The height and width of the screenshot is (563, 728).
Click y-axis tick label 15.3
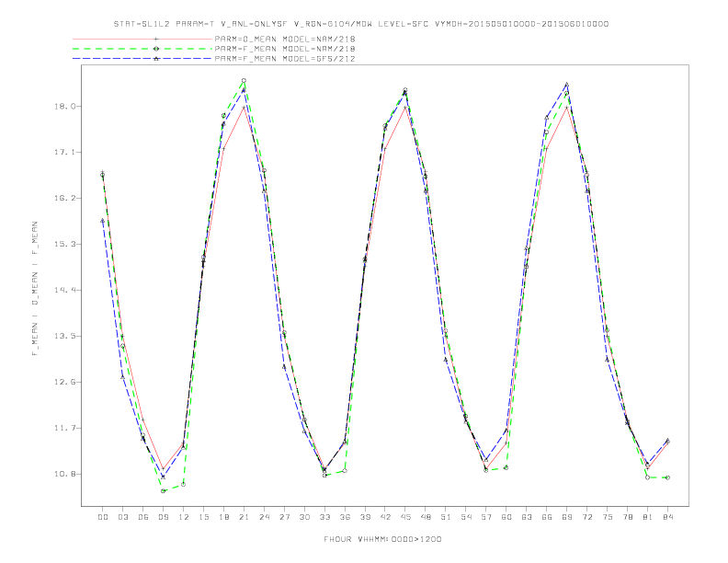(64, 245)
